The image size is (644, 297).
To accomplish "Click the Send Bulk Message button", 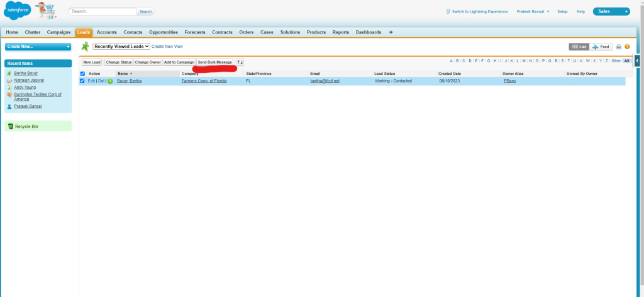I will 215,62.
